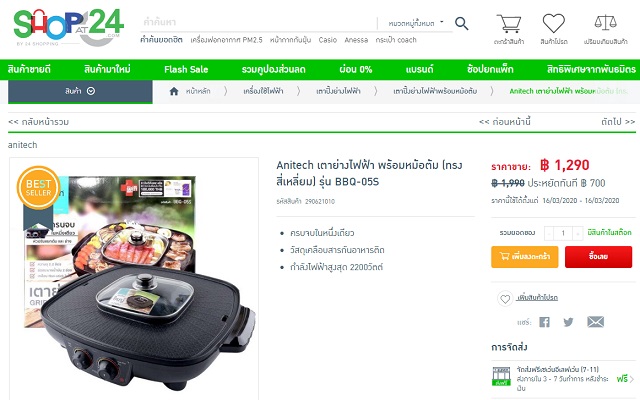Expand the free delivery option chevron
This screenshot has width=640, height=400.
(632, 379)
